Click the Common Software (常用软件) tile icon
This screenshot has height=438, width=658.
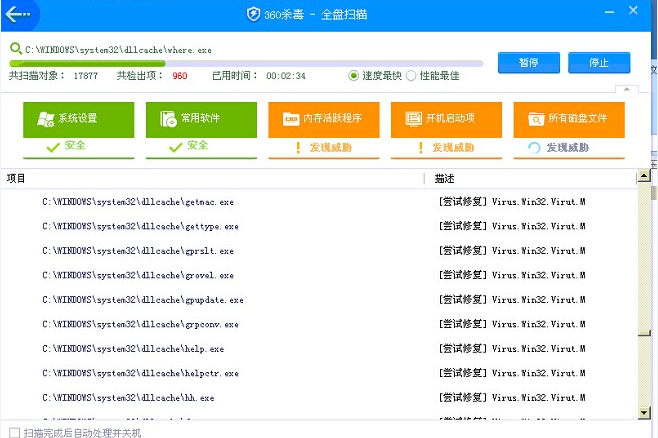click(168, 119)
